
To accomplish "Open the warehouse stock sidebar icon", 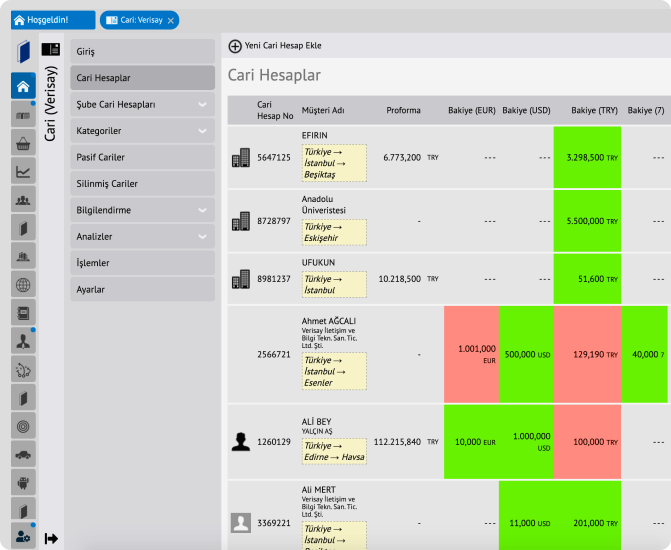I will coord(23,256).
